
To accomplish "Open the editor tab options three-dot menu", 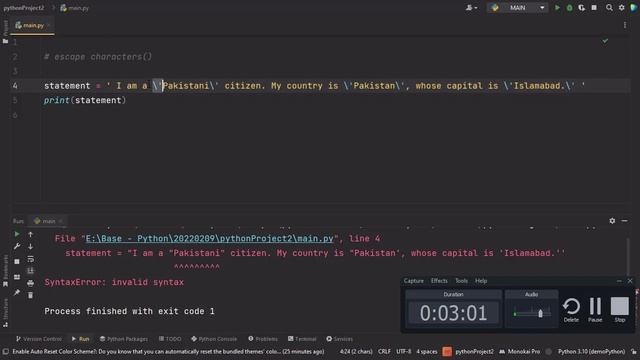I will pos(625,25).
